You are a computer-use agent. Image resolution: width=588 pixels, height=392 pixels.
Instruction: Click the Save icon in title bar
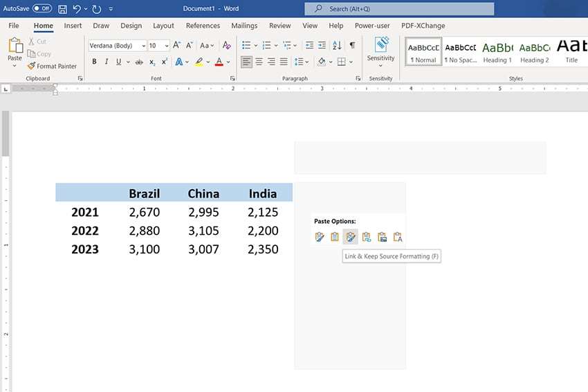pos(63,9)
